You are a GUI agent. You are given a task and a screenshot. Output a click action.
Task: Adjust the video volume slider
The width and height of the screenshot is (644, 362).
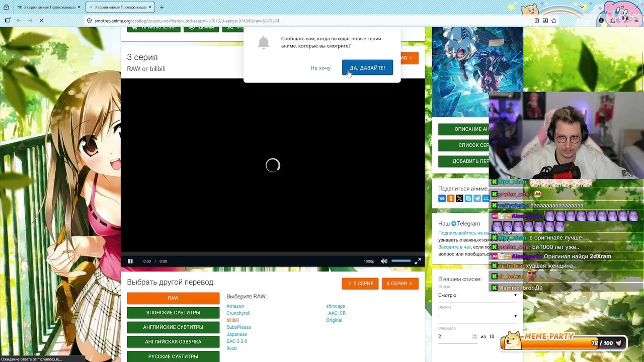click(x=401, y=261)
